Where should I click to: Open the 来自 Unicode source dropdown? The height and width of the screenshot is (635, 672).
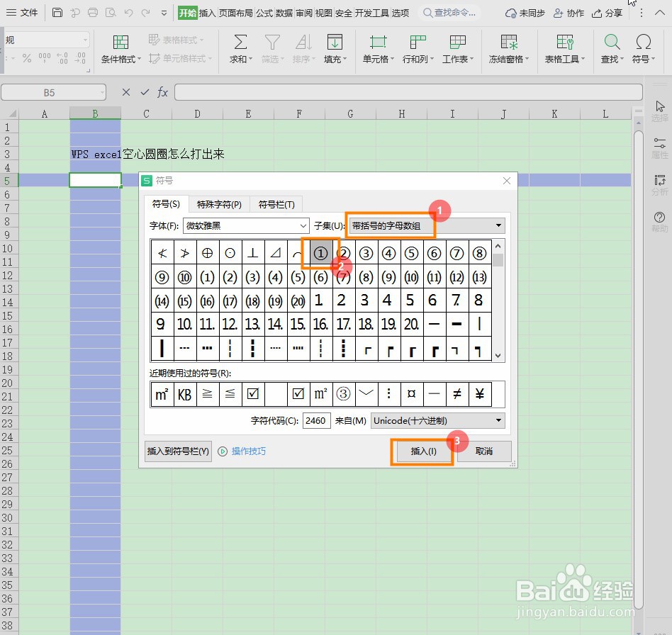pos(437,421)
